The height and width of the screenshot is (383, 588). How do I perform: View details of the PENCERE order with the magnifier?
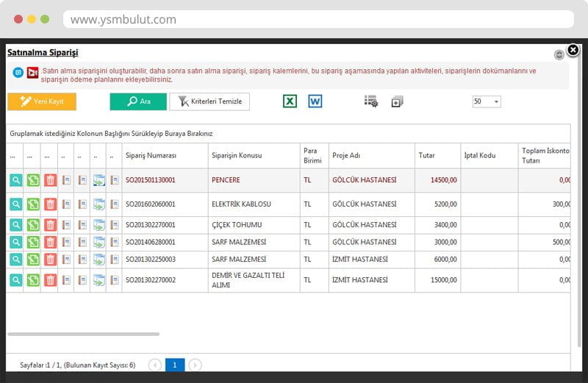pos(16,179)
